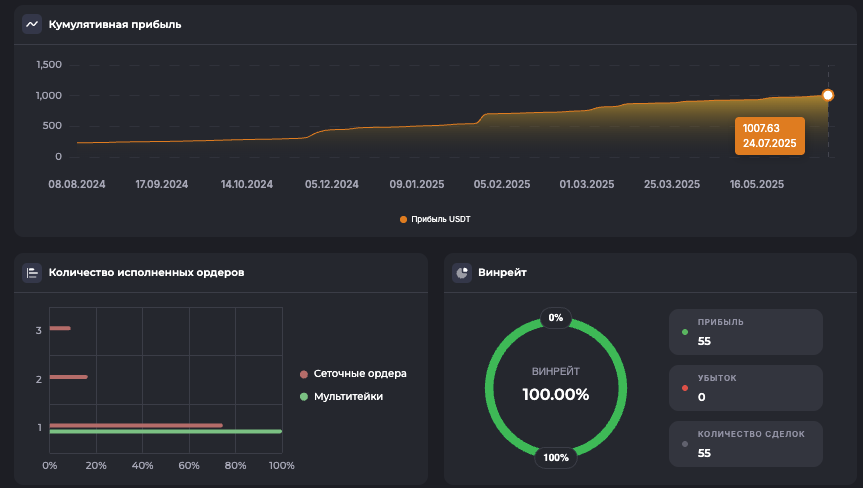Select the red Сеточные ордера bar at level 3

point(59,328)
